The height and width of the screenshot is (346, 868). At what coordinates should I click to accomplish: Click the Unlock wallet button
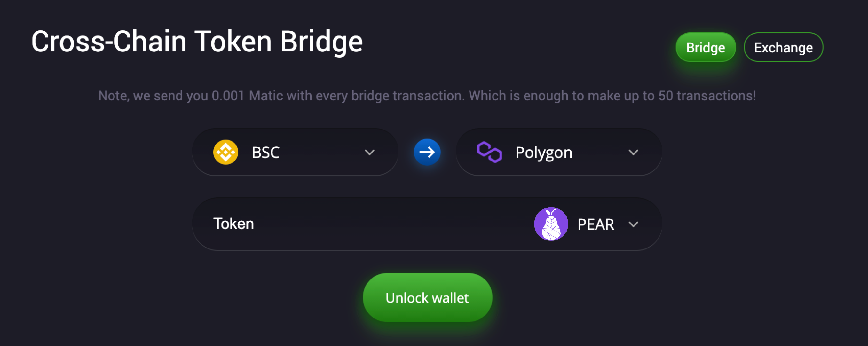tap(427, 297)
